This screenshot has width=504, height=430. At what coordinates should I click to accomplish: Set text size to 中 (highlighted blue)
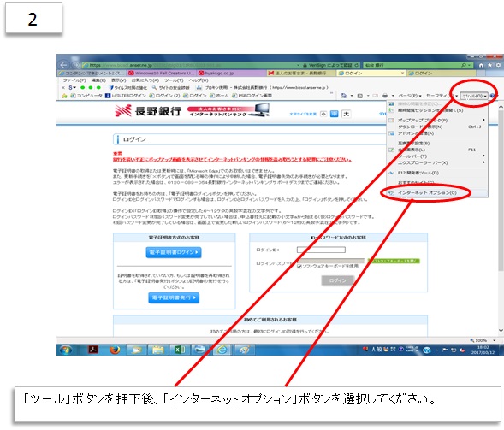[x=335, y=114]
